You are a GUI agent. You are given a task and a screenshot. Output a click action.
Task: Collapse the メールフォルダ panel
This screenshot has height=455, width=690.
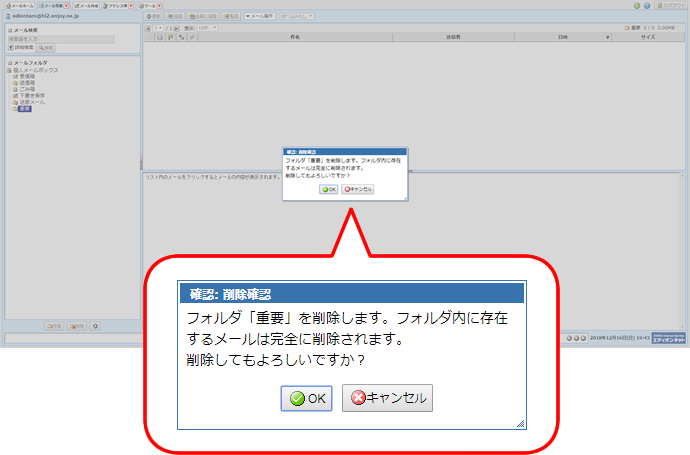[10, 63]
